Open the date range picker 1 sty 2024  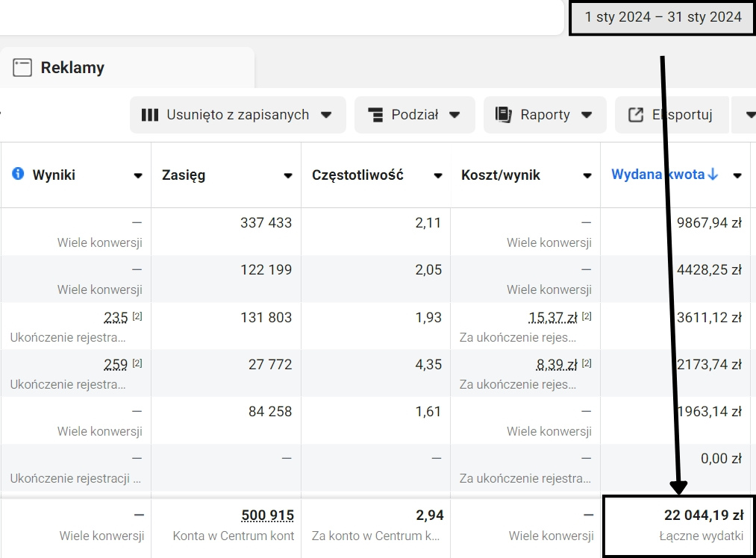663,17
